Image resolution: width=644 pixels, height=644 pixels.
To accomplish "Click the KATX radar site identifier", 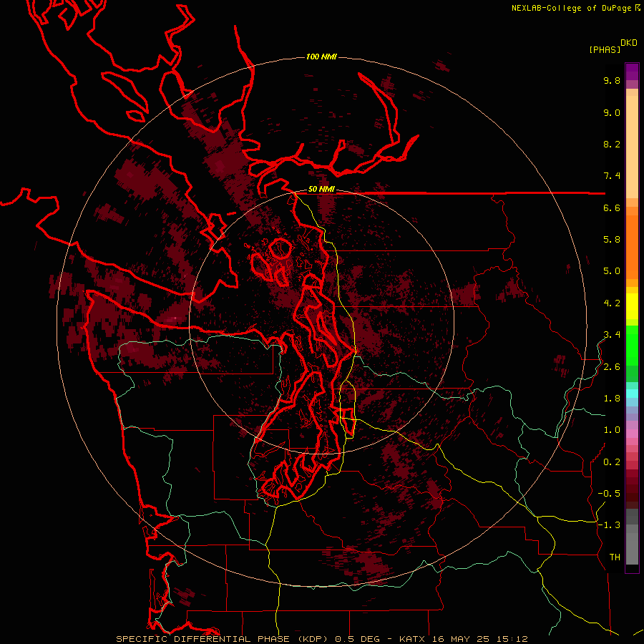I will 413,639.
